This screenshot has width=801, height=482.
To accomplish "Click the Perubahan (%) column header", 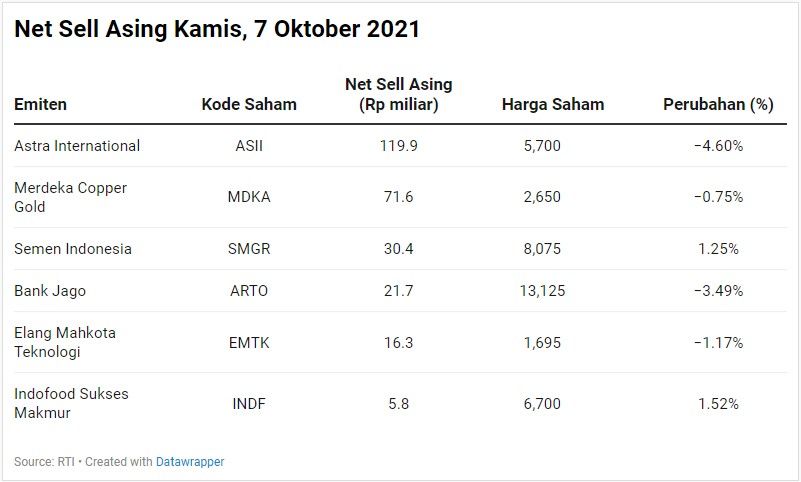I will tap(718, 104).
